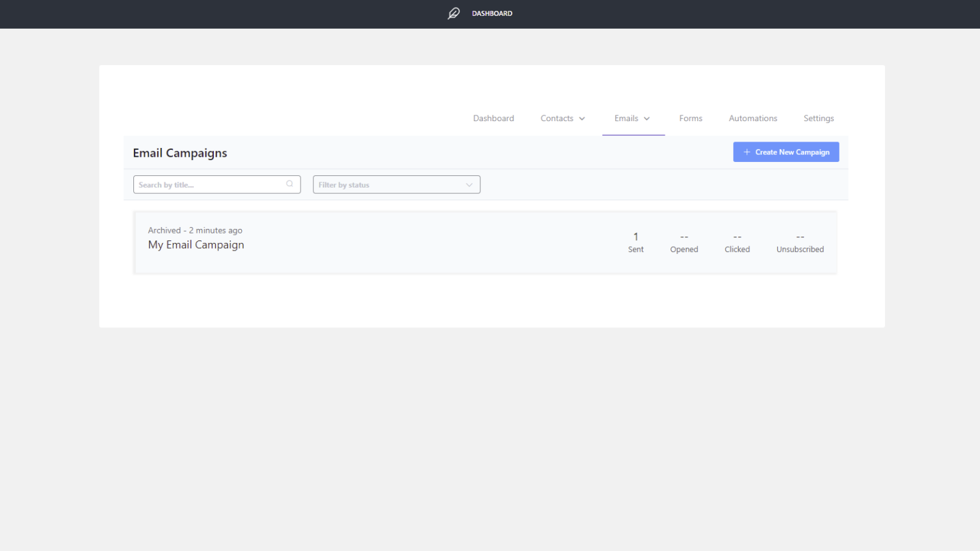Image resolution: width=980 pixels, height=551 pixels.
Task: Open the My Email Campaign details
Action: point(196,245)
